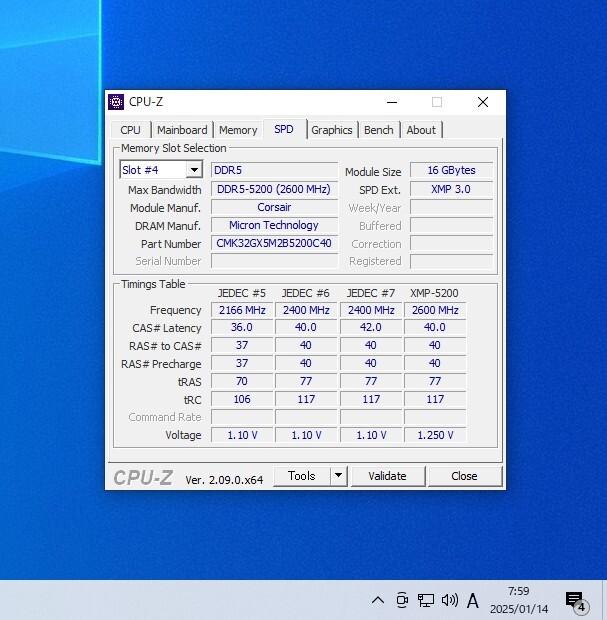Select the Corsair module manufacturer value
Viewport: 607px width, 620px height.
coord(274,207)
